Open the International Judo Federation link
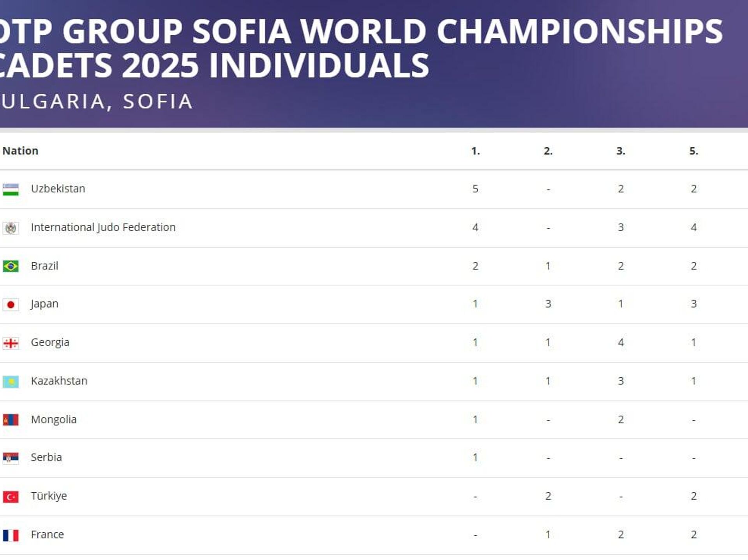748x560 pixels. (x=103, y=227)
